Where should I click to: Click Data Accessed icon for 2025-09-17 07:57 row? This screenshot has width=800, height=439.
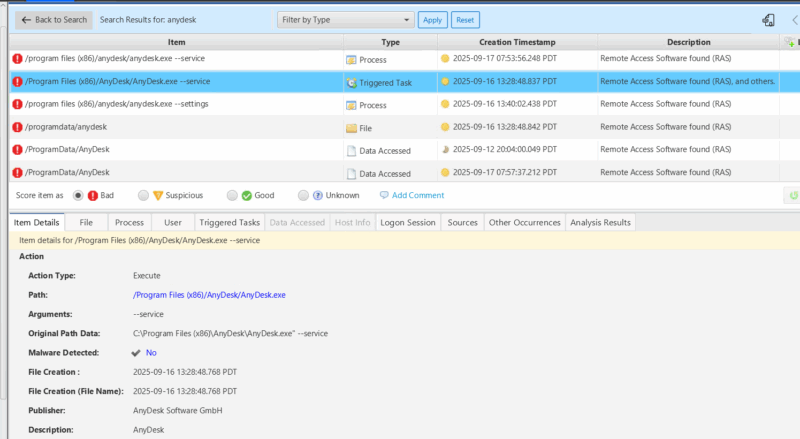[351, 174]
